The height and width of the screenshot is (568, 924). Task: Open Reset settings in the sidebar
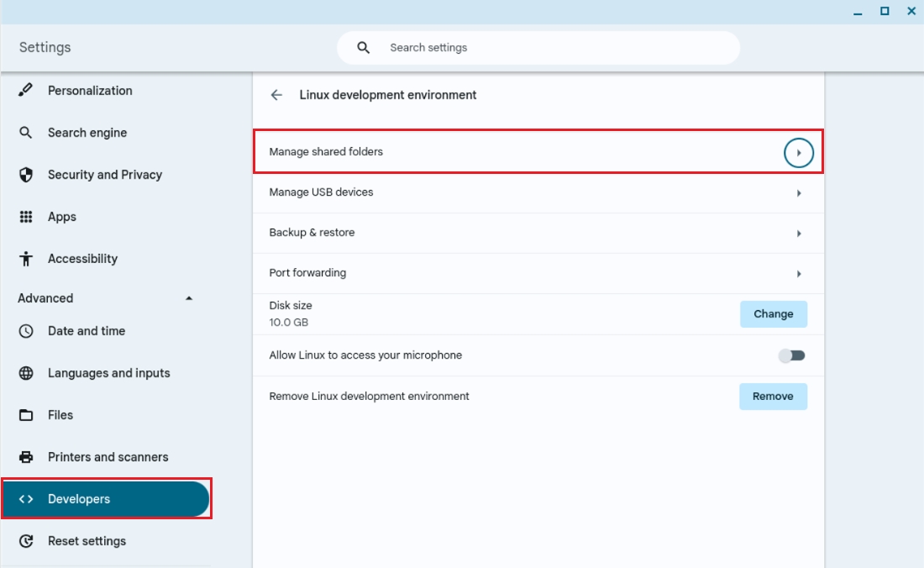(87, 541)
